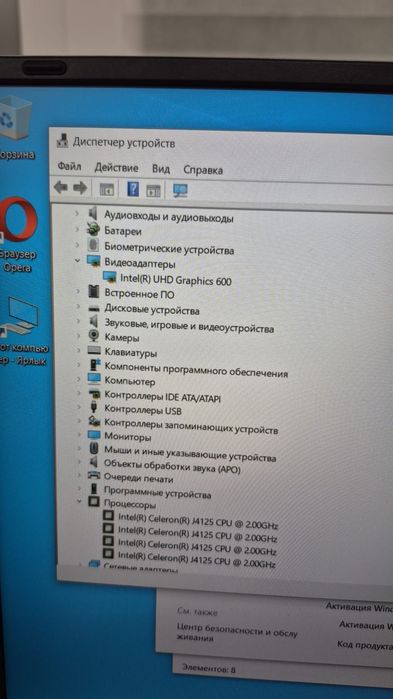Expand the Клавиатуры node
Image resolution: width=393 pixels, height=699 pixels.
coord(78,350)
